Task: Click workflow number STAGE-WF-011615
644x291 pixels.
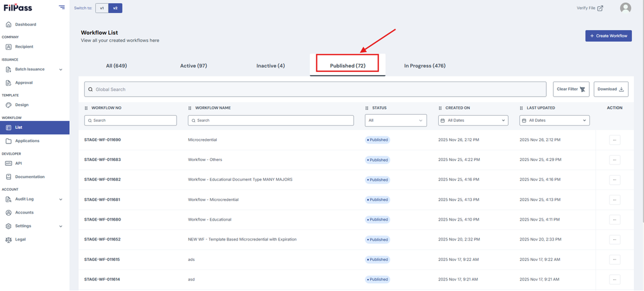Action: 102,259
